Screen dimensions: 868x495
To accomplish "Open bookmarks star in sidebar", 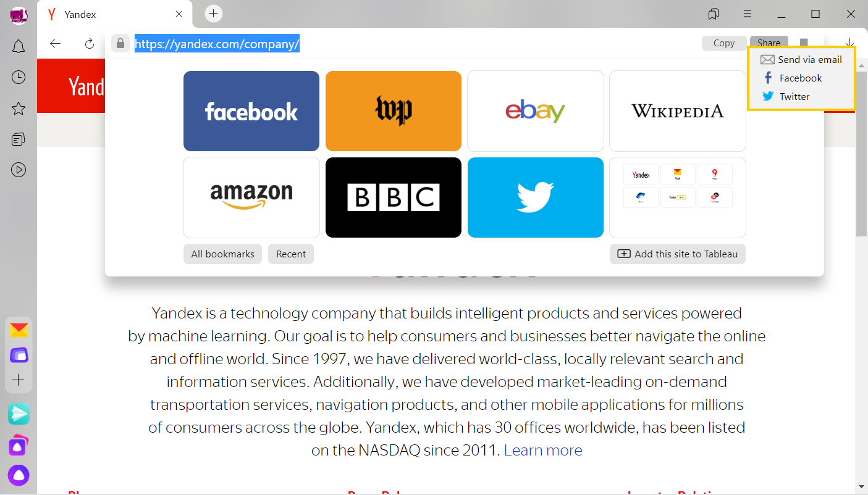I will 19,109.
